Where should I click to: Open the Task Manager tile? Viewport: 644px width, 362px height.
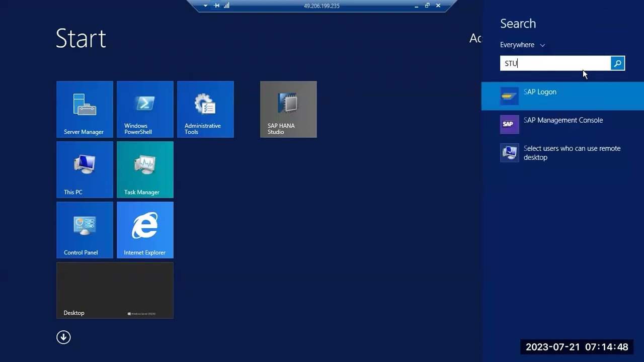tap(145, 169)
